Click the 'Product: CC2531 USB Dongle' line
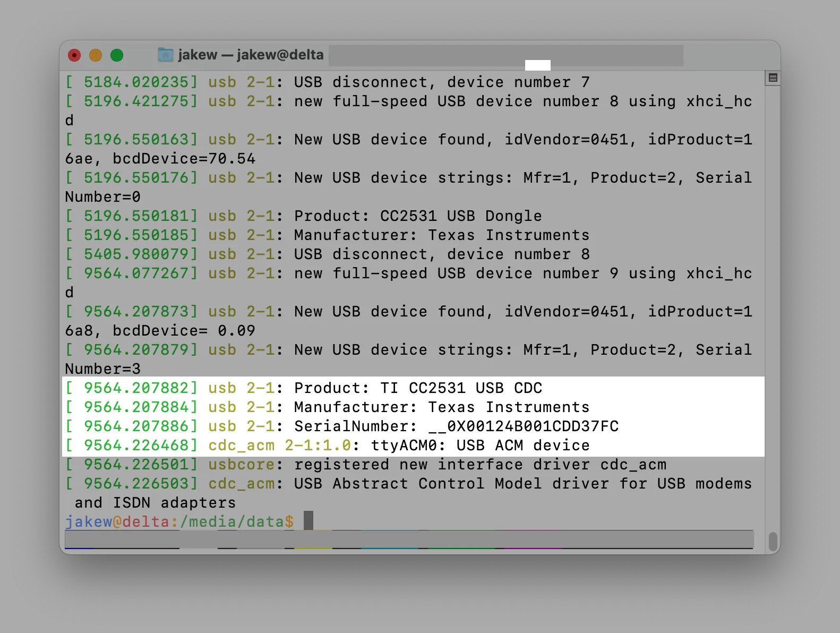This screenshot has width=840, height=633. [x=303, y=216]
